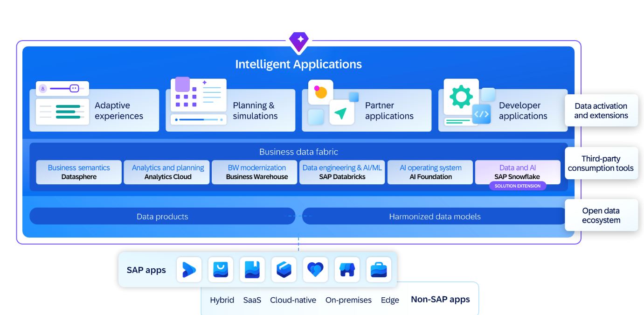Screen dimensions: 644x315
Task: Click the Cloud-native deployment label
Action: (x=293, y=300)
